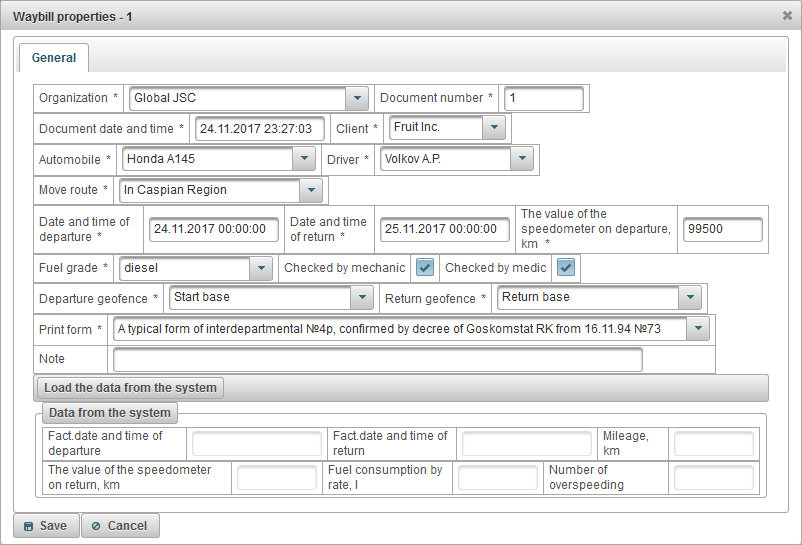Viewport: 802px width, 545px height.
Task: Close the Waybill properties dialog
Action: 787,16
